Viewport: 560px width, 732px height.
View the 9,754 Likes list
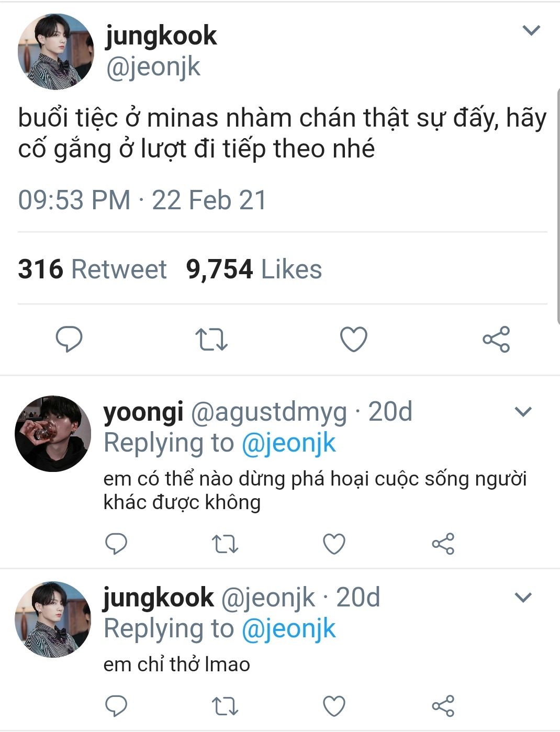coord(254,269)
